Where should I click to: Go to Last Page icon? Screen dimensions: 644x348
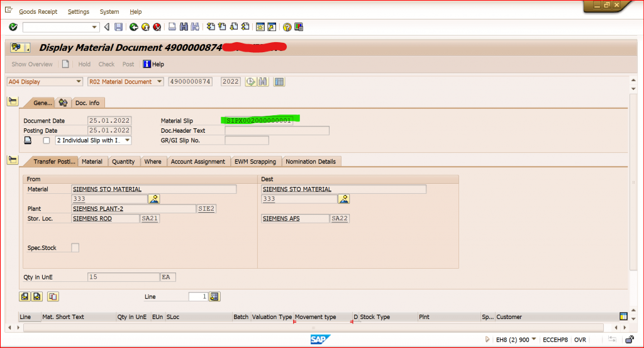coord(245,27)
